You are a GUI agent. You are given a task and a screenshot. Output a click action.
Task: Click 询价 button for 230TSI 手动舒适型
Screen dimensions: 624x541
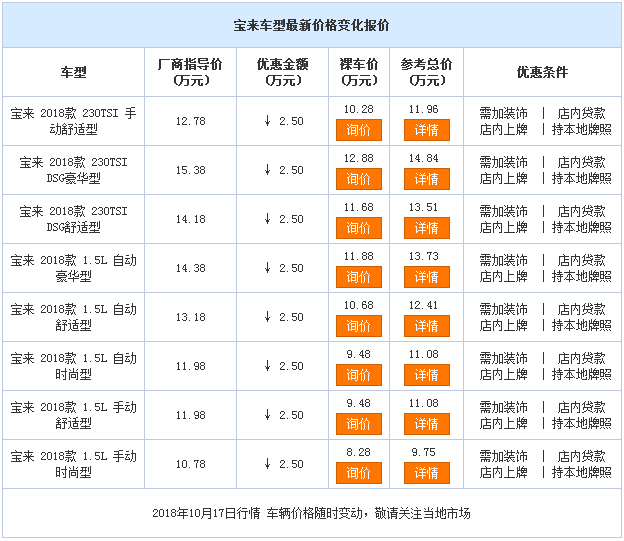(359, 130)
